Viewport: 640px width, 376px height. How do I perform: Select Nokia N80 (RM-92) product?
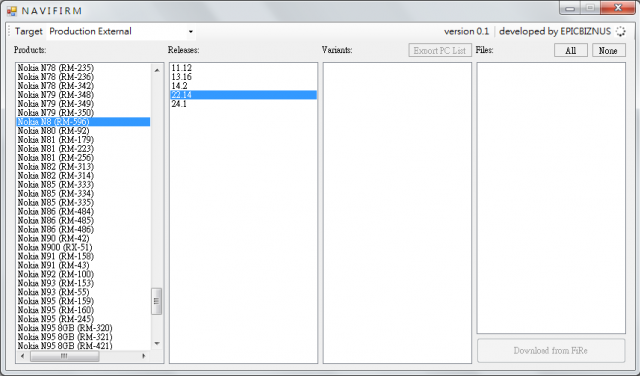pos(83,131)
